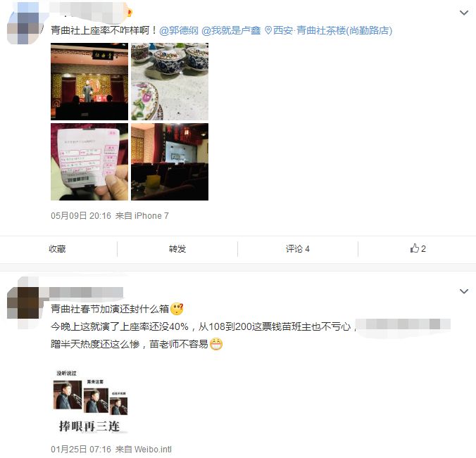476x458 pixels.
Task: View the empty theater seats photo
Action: tap(170, 162)
